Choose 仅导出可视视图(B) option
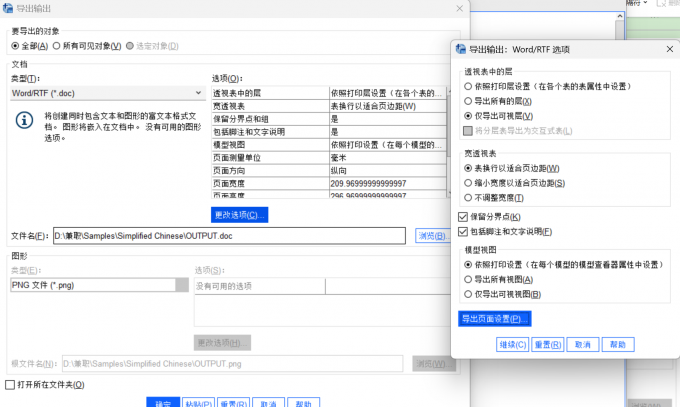This screenshot has width=680, height=407. coord(468,294)
